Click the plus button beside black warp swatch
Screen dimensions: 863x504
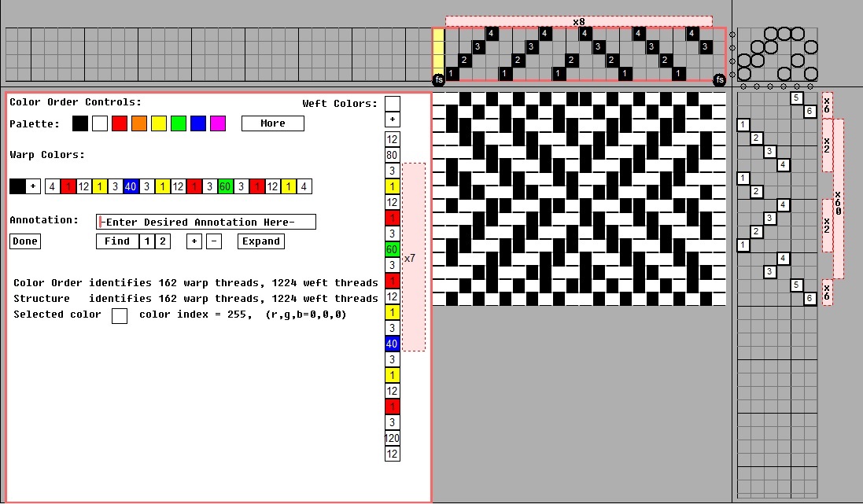[33, 186]
